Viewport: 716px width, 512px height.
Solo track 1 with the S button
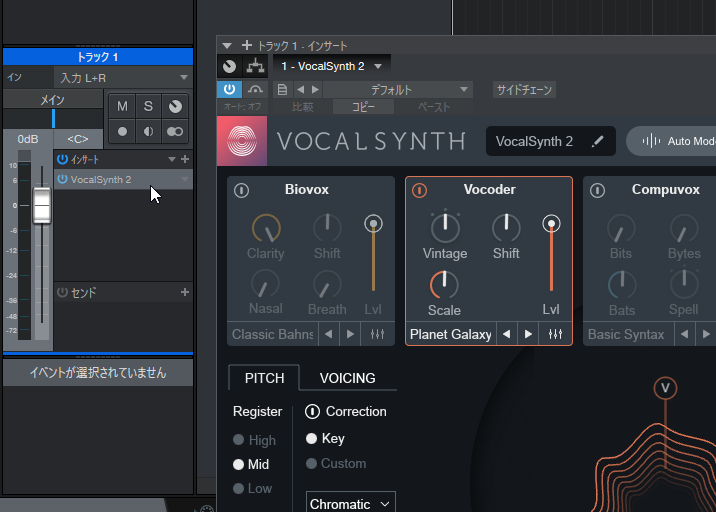148,106
